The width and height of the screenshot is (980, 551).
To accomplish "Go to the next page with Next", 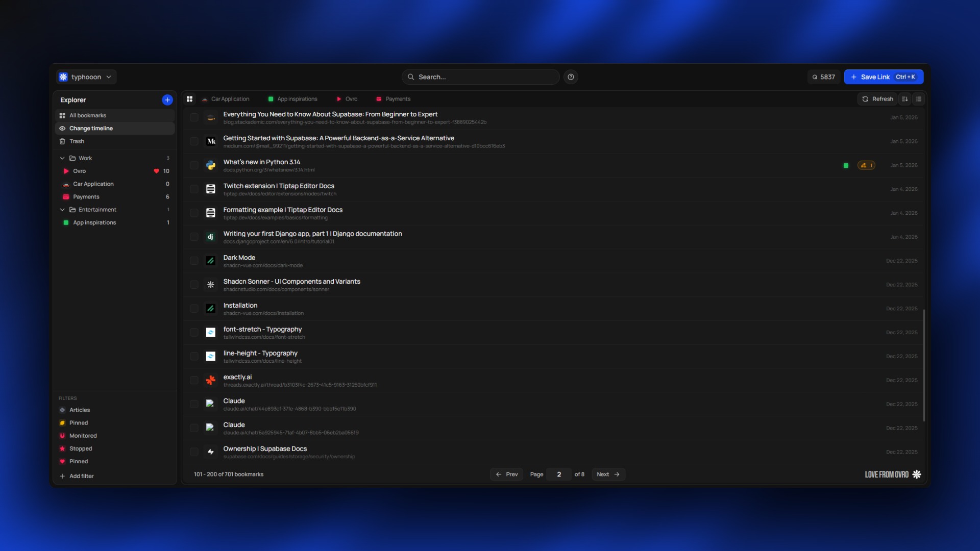I will click(x=608, y=474).
